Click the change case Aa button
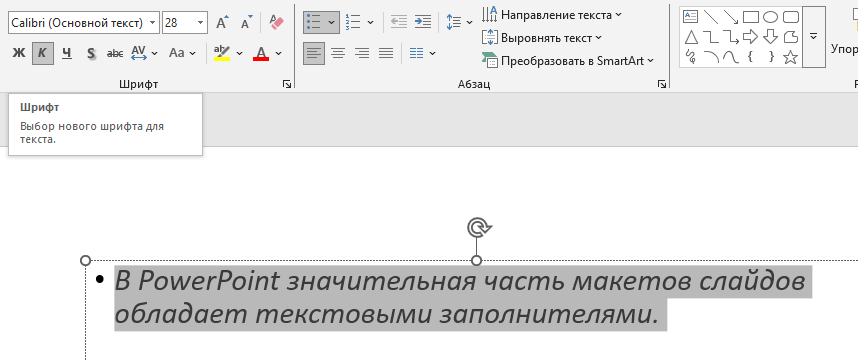 pos(177,53)
